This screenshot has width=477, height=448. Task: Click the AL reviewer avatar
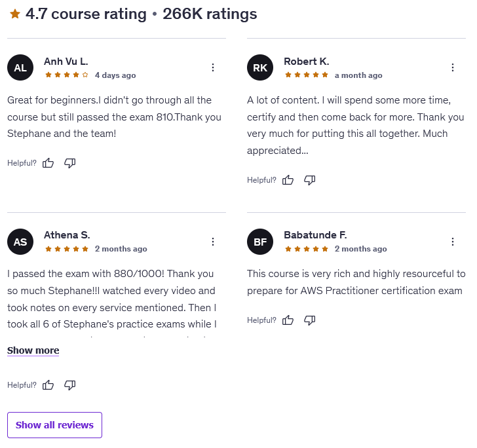point(20,67)
